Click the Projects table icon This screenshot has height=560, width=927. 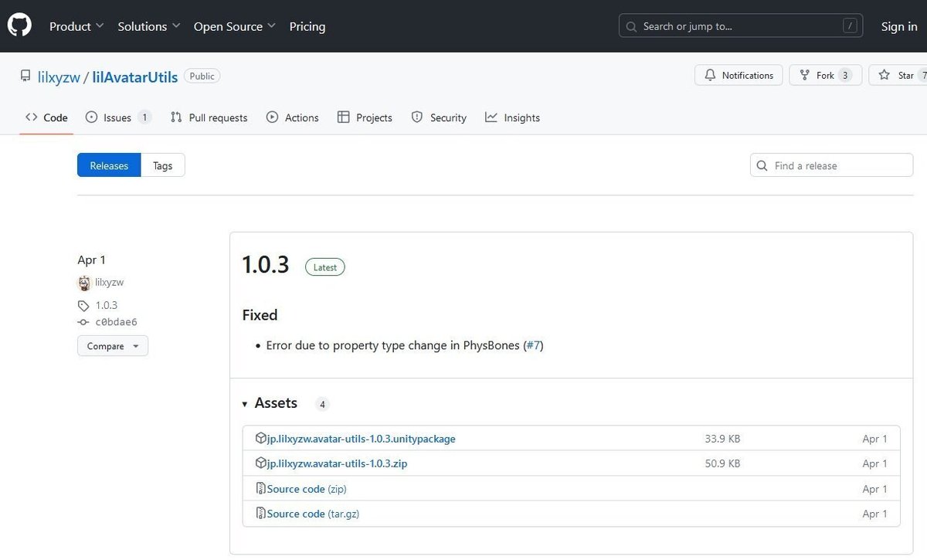pos(344,117)
